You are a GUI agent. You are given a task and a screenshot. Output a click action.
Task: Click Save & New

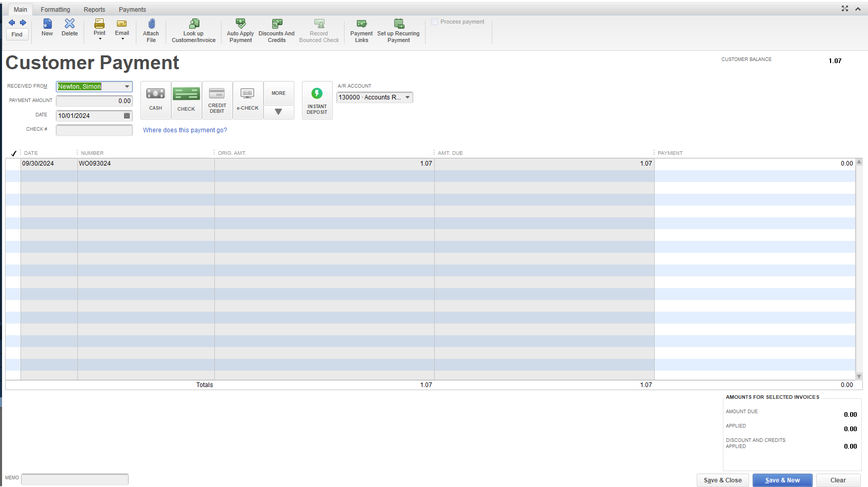(x=782, y=480)
